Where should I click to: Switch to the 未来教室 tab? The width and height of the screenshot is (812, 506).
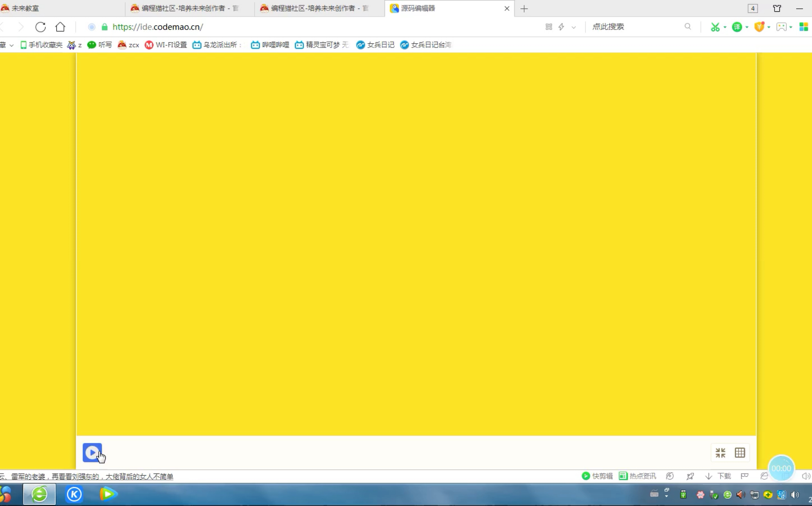(x=25, y=8)
